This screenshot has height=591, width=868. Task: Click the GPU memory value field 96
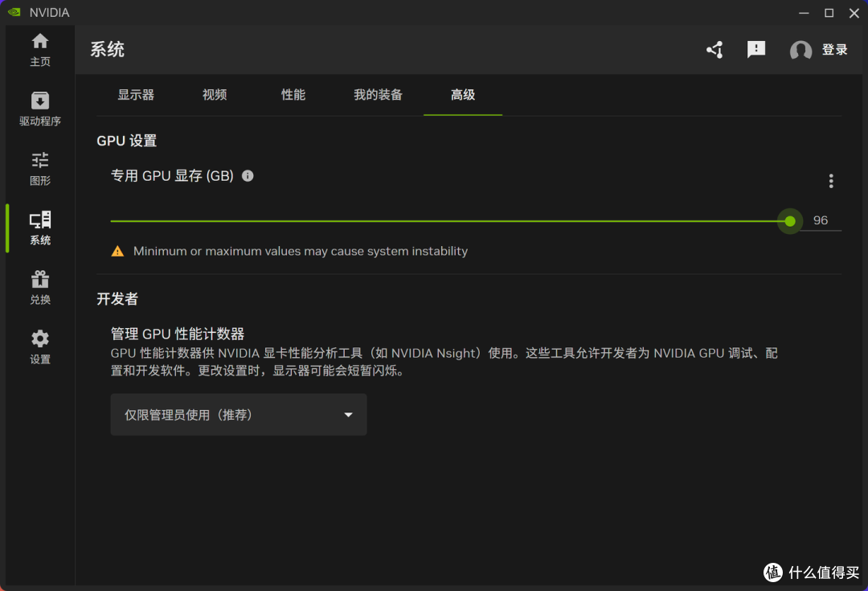click(821, 220)
